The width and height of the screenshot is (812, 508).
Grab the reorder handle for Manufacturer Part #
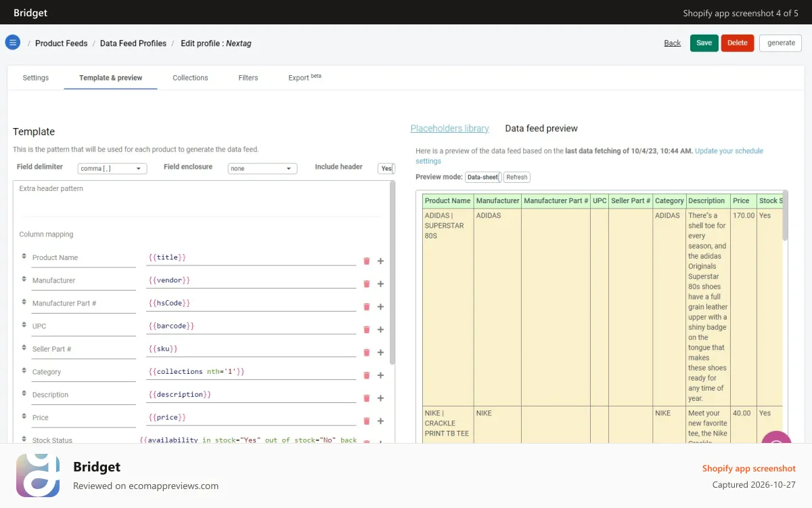tap(24, 302)
